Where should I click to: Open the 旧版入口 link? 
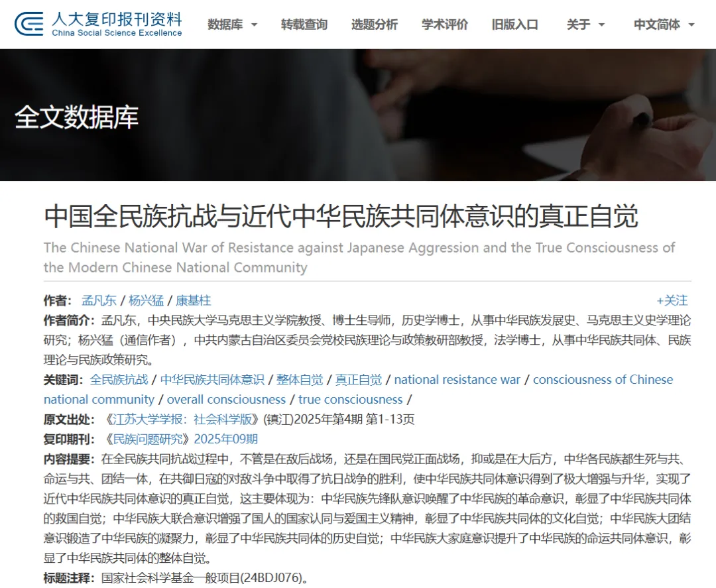[x=515, y=25]
